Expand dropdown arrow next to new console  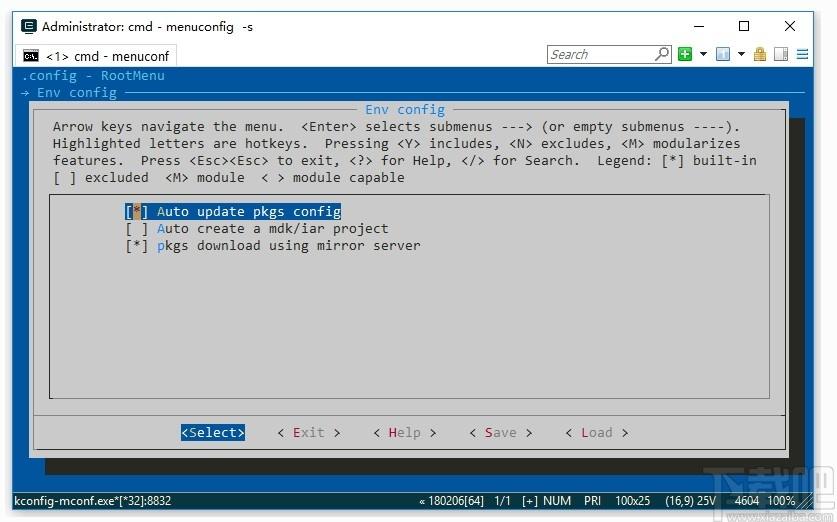point(703,54)
